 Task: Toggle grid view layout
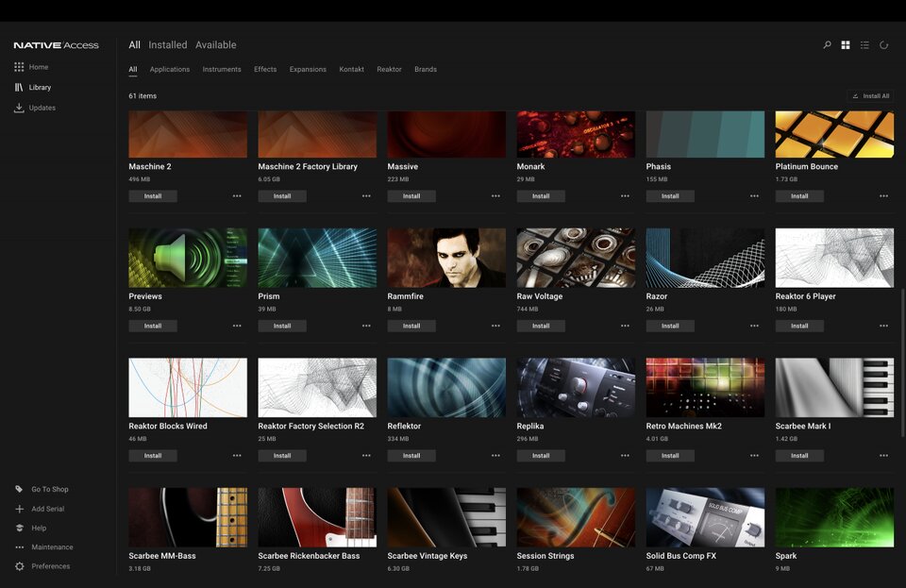[846, 44]
